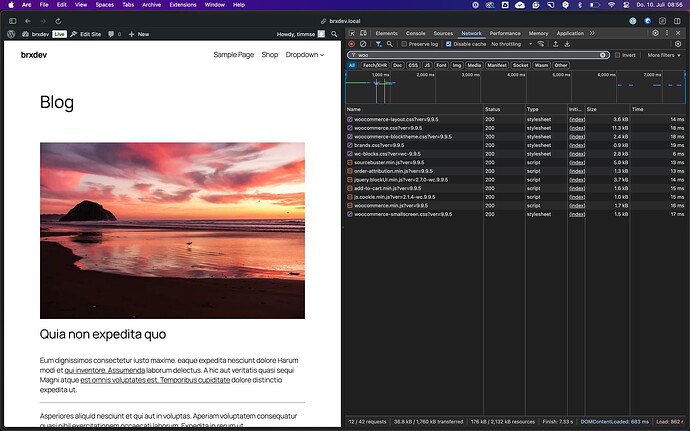
Task: Reload the page with the refresh icon
Action: (58, 21)
